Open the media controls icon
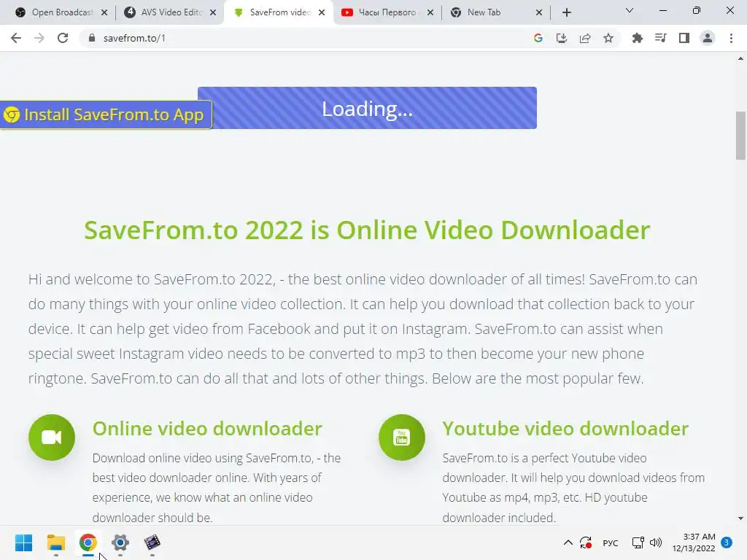The height and width of the screenshot is (560, 747). point(660,38)
